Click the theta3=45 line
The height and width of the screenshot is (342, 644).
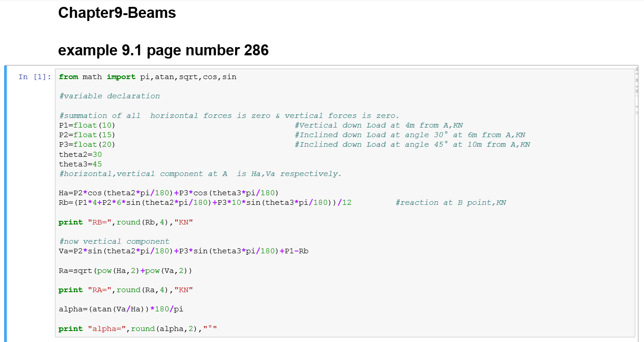pyautogui.click(x=80, y=164)
